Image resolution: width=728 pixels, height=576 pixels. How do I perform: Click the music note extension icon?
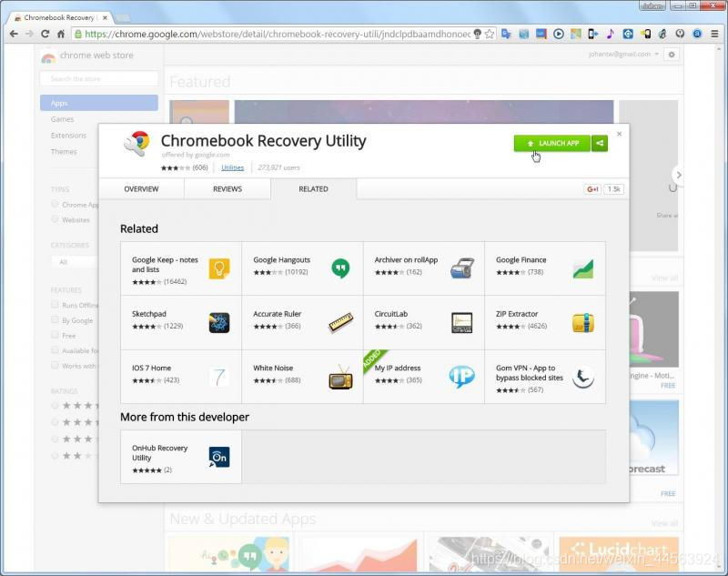610,34
